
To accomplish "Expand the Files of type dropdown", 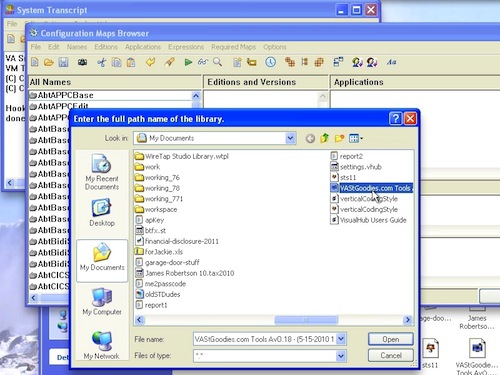I will click(341, 356).
